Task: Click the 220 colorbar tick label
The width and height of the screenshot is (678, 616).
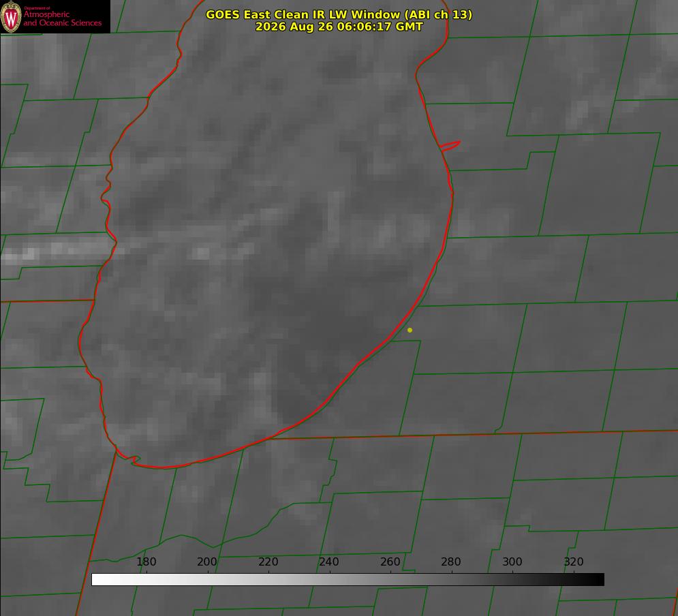Action: (268, 561)
